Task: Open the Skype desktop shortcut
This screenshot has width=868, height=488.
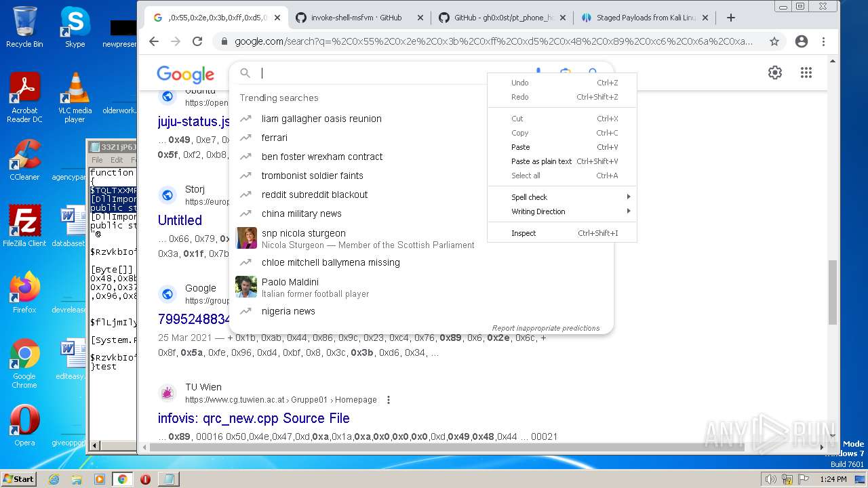Action: coord(75,27)
